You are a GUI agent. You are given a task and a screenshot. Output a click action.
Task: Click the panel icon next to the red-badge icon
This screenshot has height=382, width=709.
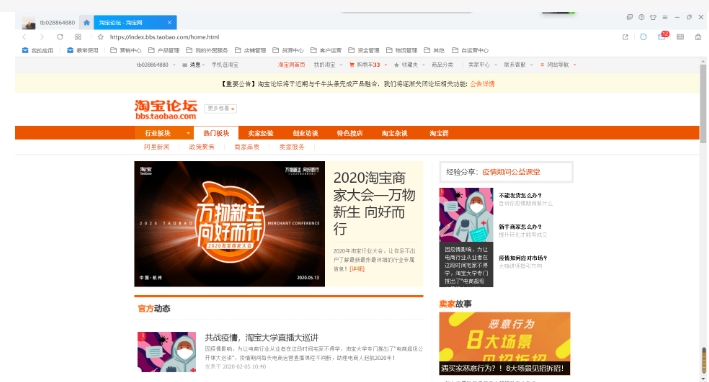pos(680,37)
